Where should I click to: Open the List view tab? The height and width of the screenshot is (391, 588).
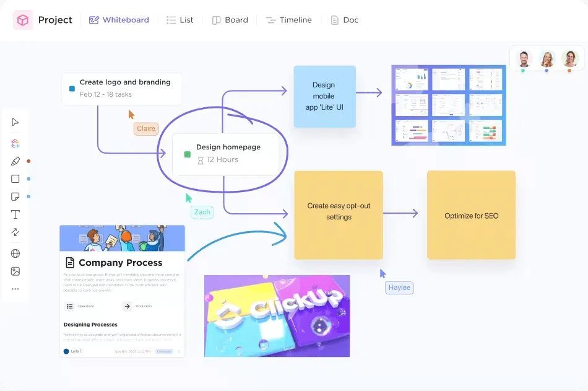coord(180,20)
